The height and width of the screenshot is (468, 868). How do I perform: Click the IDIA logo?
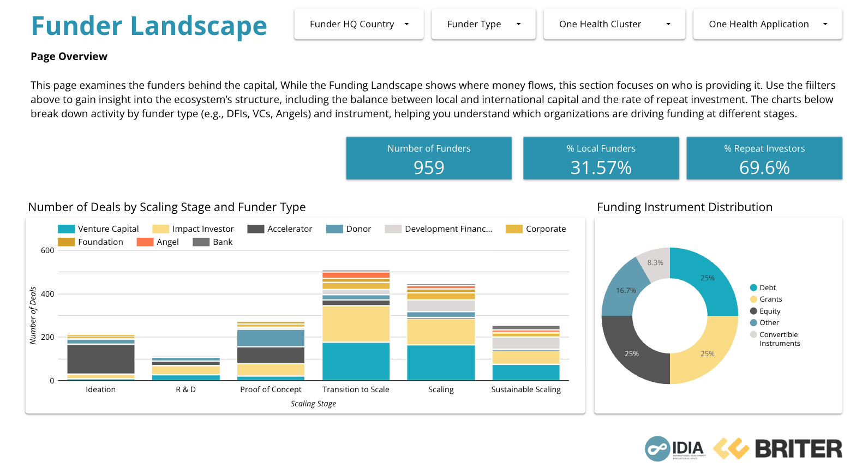[x=675, y=449]
